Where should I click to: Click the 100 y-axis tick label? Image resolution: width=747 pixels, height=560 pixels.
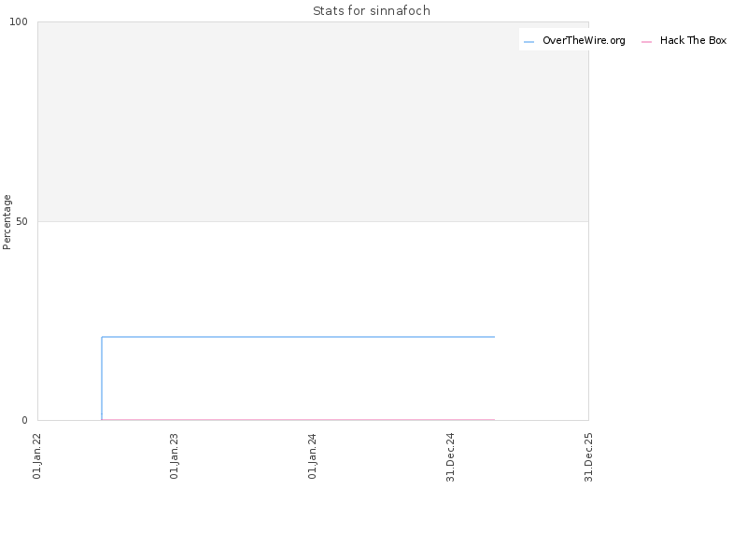(19, 21)
